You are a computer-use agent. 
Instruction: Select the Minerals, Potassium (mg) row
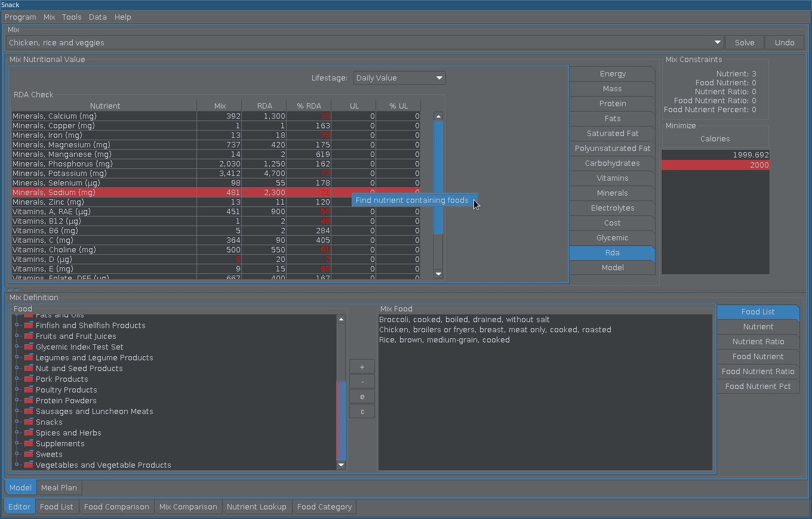click(216, 174)
